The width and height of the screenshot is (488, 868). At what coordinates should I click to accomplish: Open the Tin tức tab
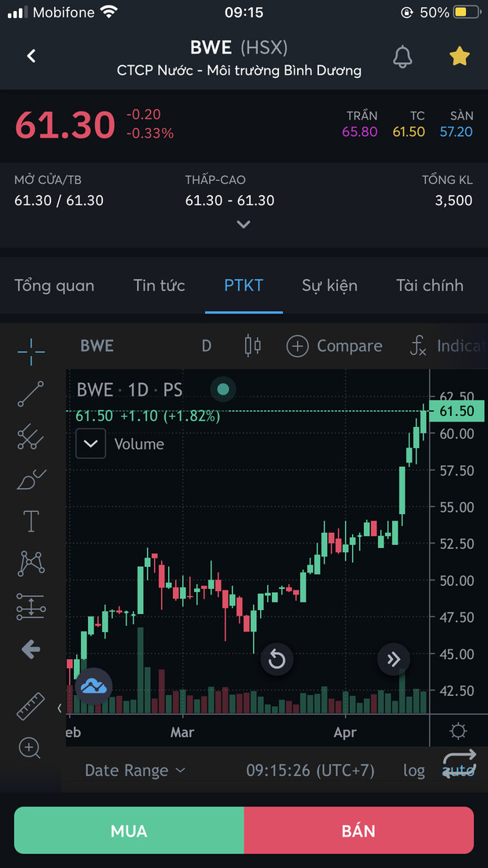pos(160,285)
